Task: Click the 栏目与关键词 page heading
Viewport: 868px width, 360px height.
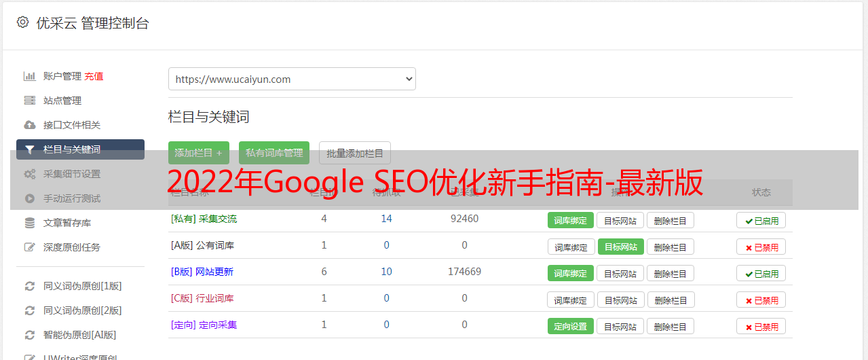Action: click(209, 117)
